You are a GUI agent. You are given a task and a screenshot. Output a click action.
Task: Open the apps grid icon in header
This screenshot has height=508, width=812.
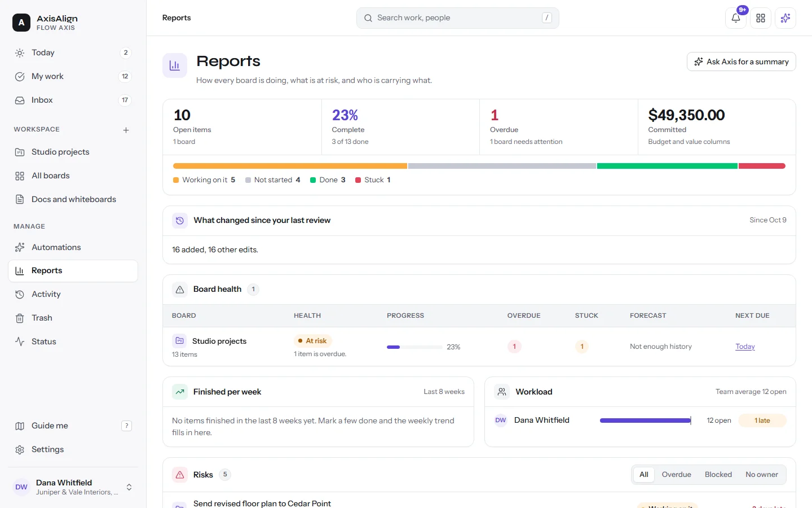761,18
